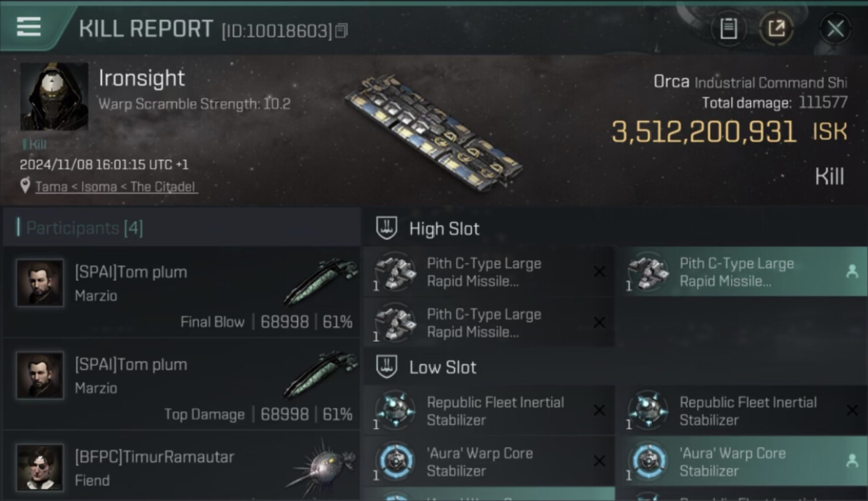Viewport: 868px width, 501px height.
Task: Click the clipboard notes icon in the header
Action: [x=728, y=29]
